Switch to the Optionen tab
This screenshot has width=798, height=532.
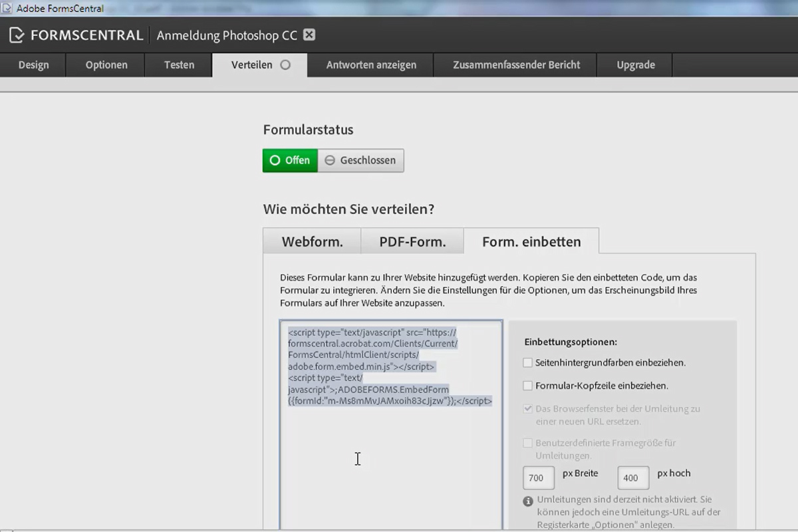[x=106, y=65]
